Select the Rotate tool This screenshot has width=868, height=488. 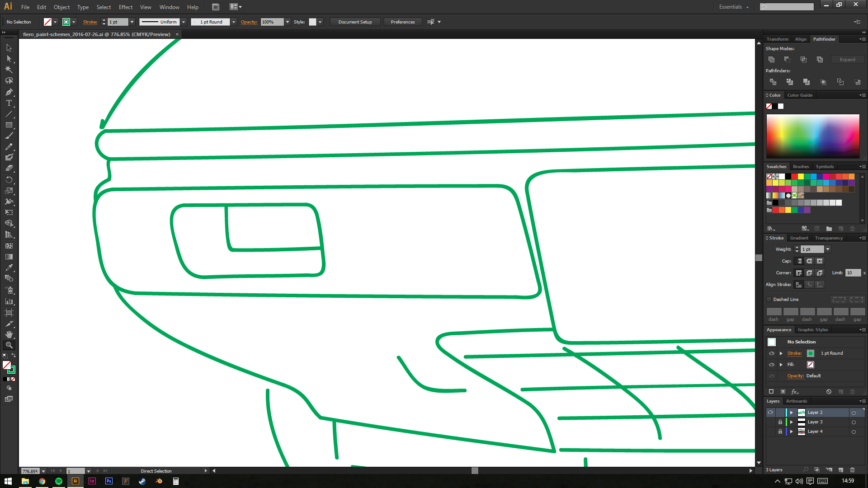click(x=9, y=179)
